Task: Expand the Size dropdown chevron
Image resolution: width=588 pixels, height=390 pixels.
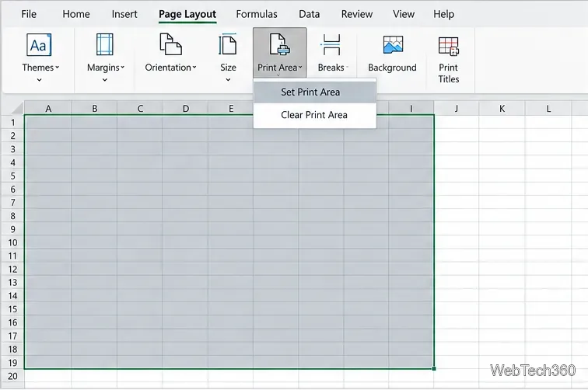Action: click(x=228, y=80)
